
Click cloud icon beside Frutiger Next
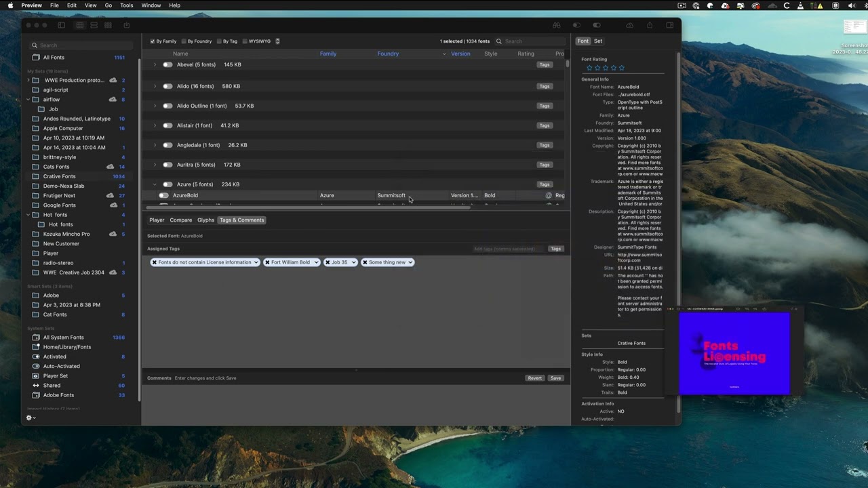pos(110,195)
